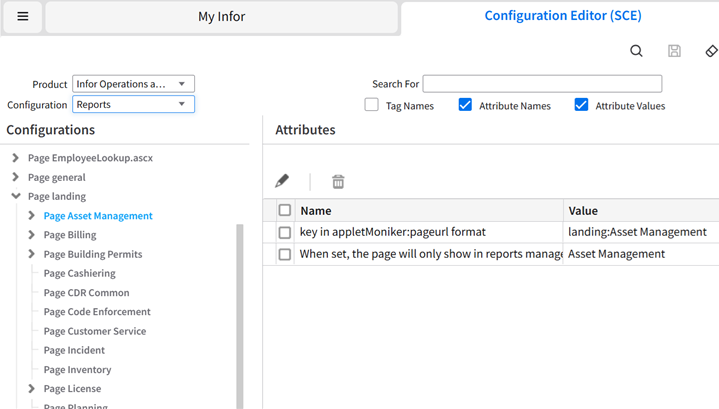Expand the Page Building Permits node
Image resolution: width=719 pixels, height=409 pixels.
(x=31, y=254)
